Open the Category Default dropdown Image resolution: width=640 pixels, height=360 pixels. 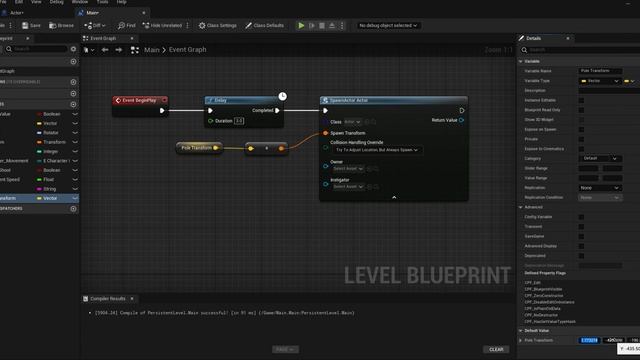(600, 158)
